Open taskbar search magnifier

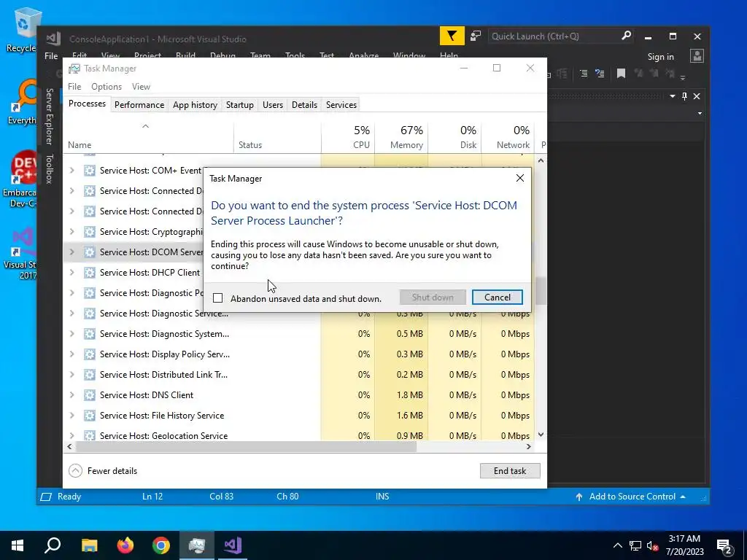click(53, 545)
